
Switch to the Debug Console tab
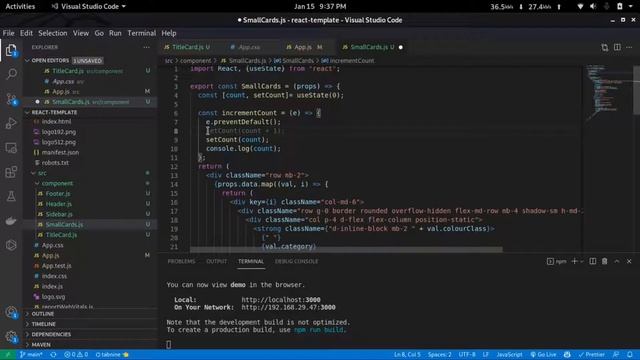[296, 261]
